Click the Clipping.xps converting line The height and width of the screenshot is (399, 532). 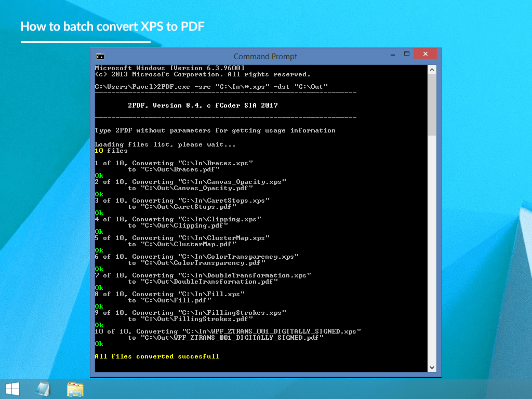(178, 219)
